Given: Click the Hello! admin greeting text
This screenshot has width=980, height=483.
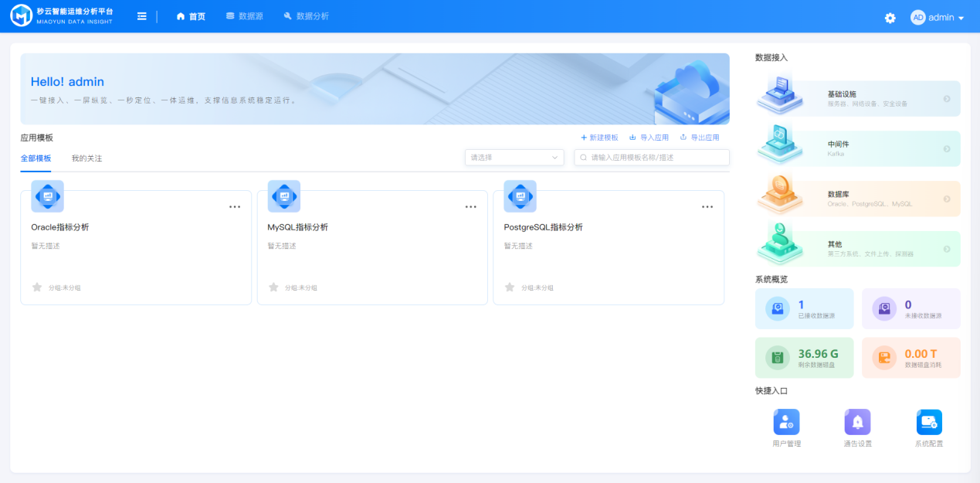Looking at the screenshot, I should point(67,82).
